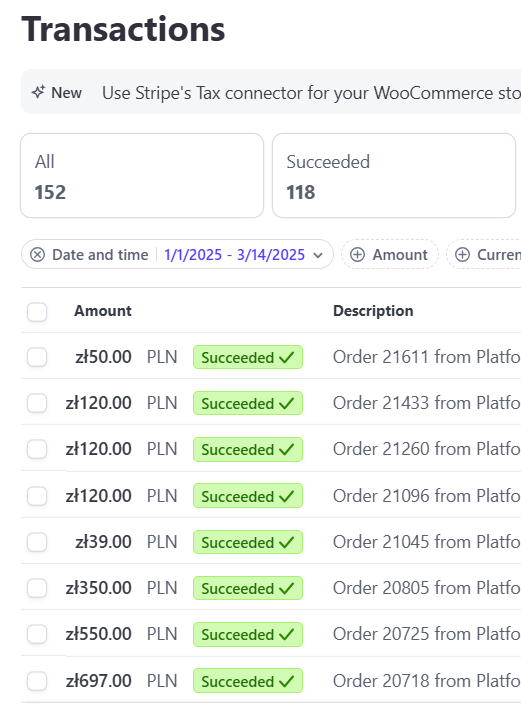The width and height of the screenshot is (521, 713).
Task: Open Order 21611 transaction description
Action: click(426, 357)
